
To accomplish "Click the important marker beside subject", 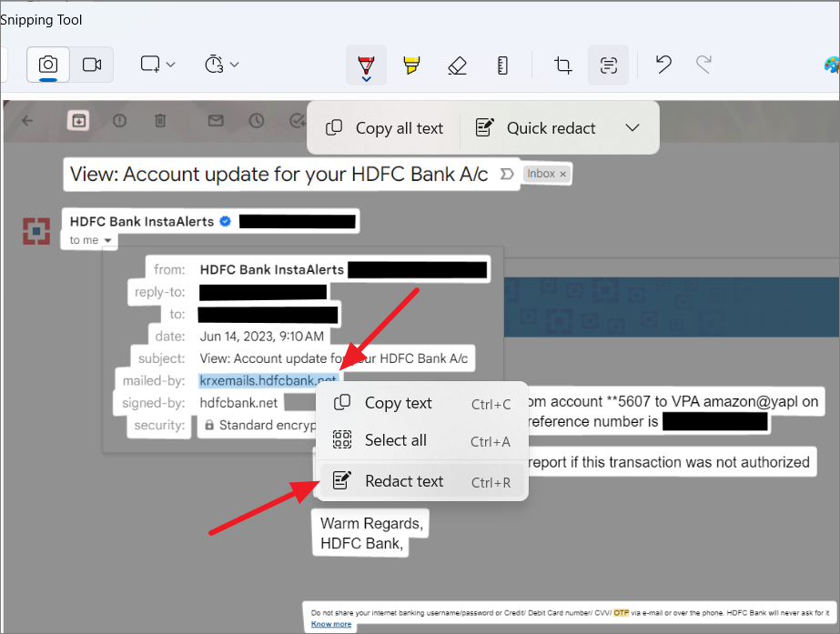I will (x=506, y=174).
